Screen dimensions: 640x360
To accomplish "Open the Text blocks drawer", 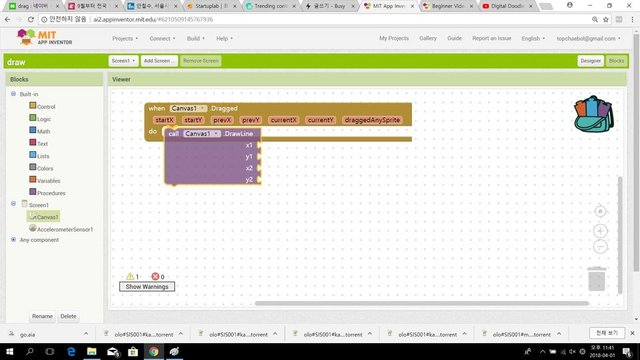I will pyautogui.click(x=39, y=143).
